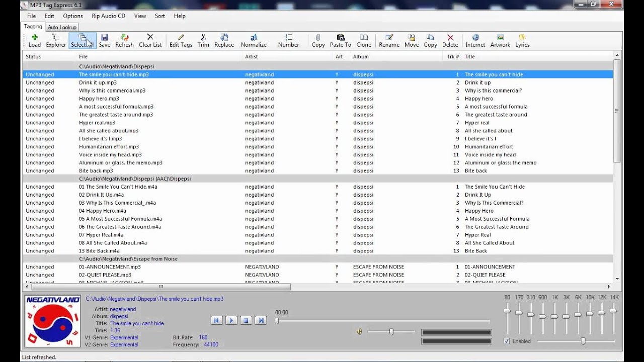The height and width of the screenshot is (362, 644).
Task: Refresh the file list
Action: [x=125, y=40]
